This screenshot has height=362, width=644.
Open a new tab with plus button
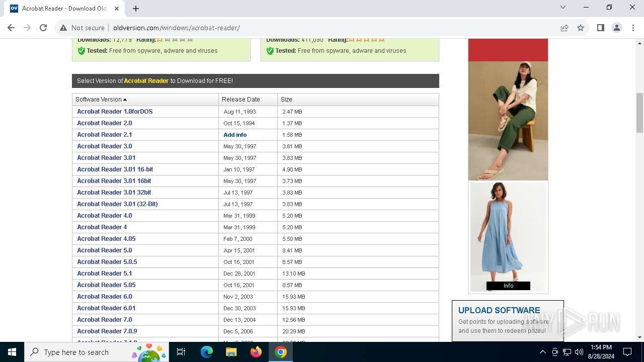pos(136,8)
